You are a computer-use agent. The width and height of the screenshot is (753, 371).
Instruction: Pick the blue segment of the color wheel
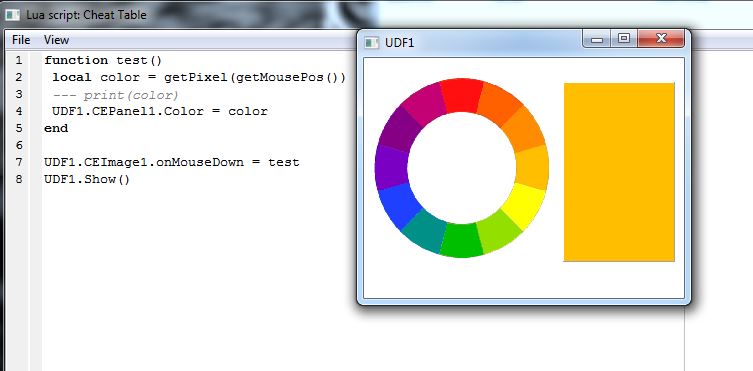[x=399, y=205]
